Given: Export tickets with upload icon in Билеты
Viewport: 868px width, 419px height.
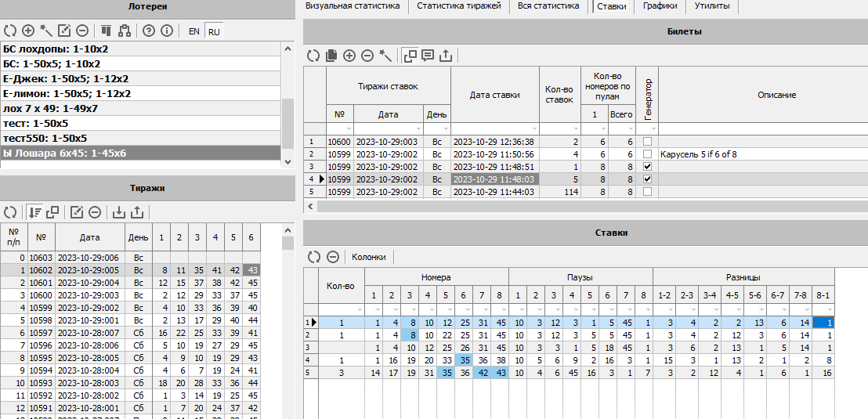Looking at the screenshot, I should [x=446, y=56].
